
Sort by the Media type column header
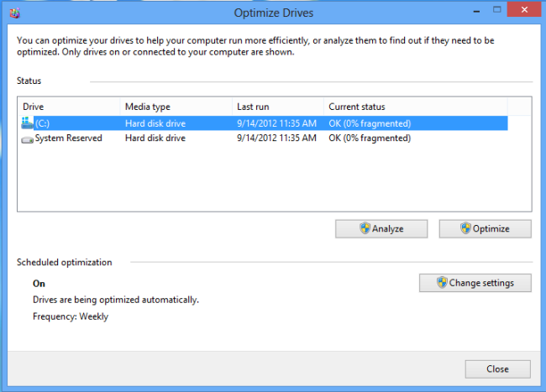point(176,107)
